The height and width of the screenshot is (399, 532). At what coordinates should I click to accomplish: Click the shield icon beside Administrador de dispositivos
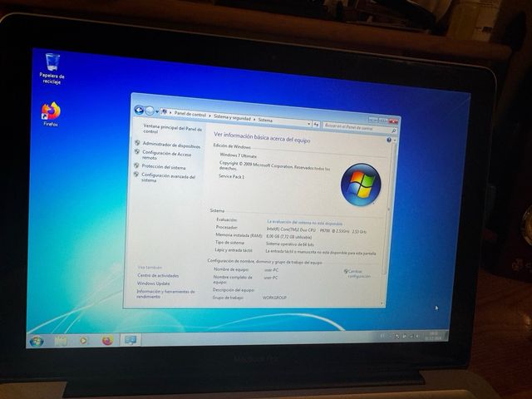[137, 143]
